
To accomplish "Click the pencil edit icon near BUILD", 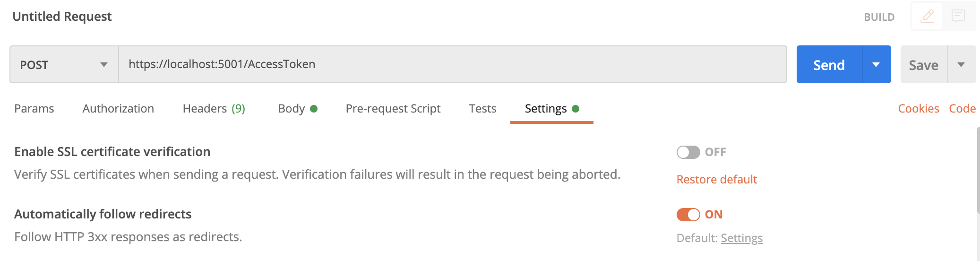I will (x=927, y=17).
